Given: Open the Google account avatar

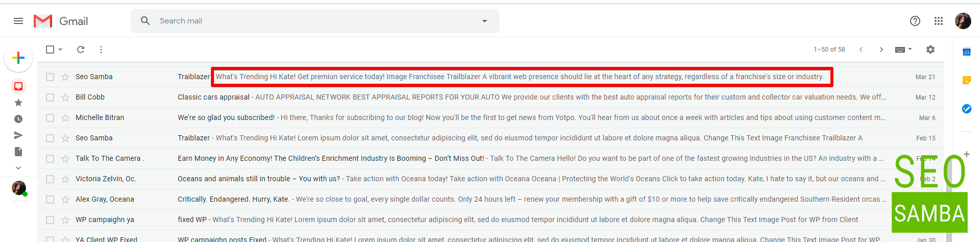Looking at the screenshot, I should pyautogui.click(x=963, y=21).
